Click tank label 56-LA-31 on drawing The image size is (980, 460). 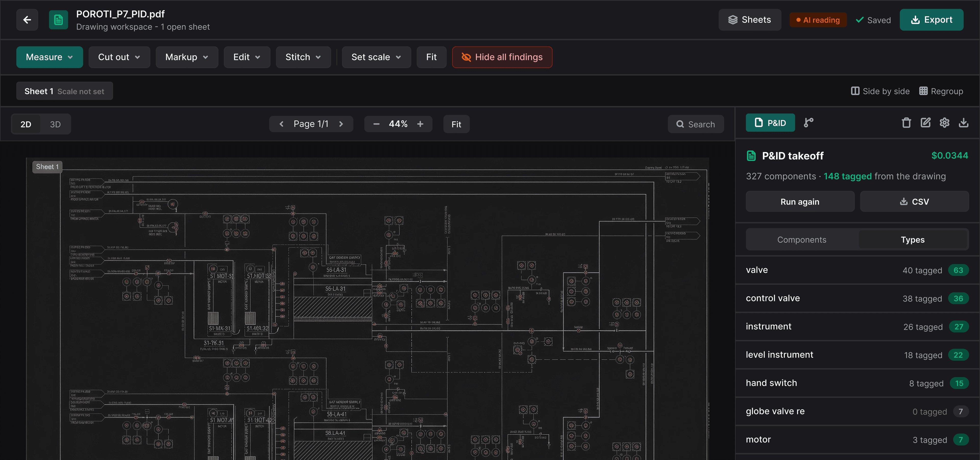336,270
